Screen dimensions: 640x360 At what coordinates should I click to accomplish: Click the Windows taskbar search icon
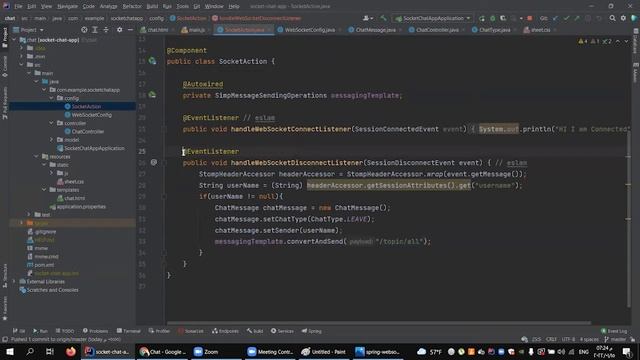coord(30,351)
